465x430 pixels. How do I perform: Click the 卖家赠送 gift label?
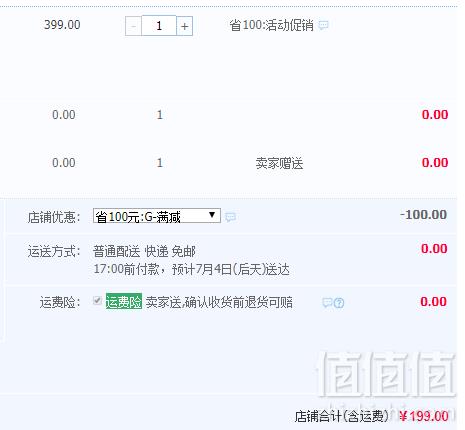point(279,163)
